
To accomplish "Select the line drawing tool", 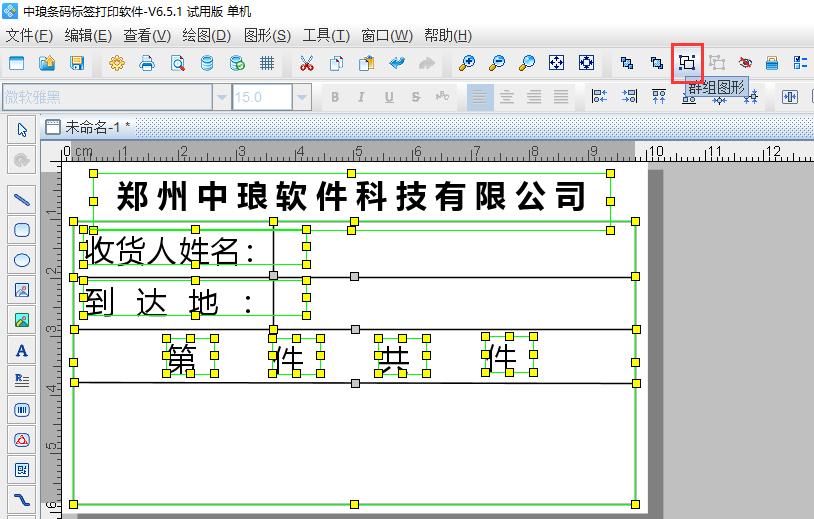I will tap(22, 200).
